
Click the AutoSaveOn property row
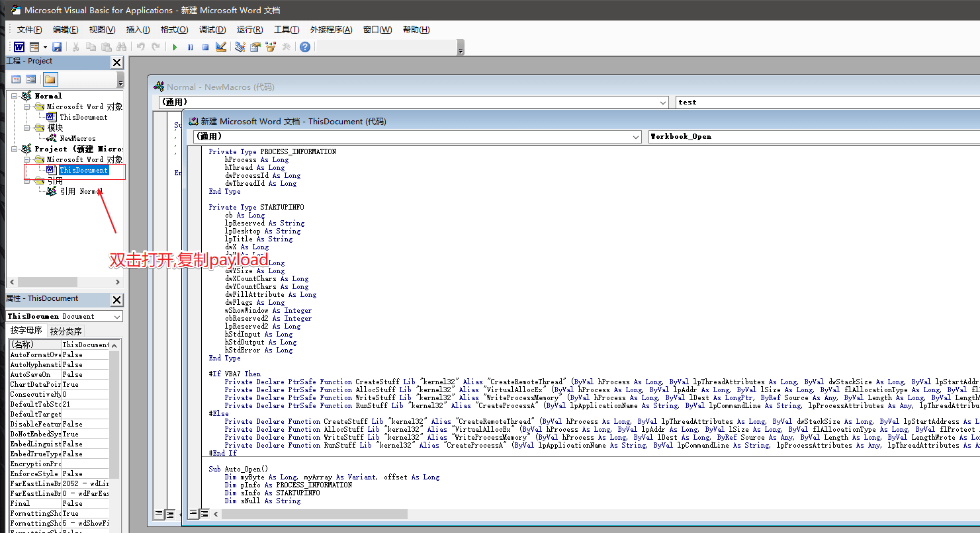(x=58, y=374)
